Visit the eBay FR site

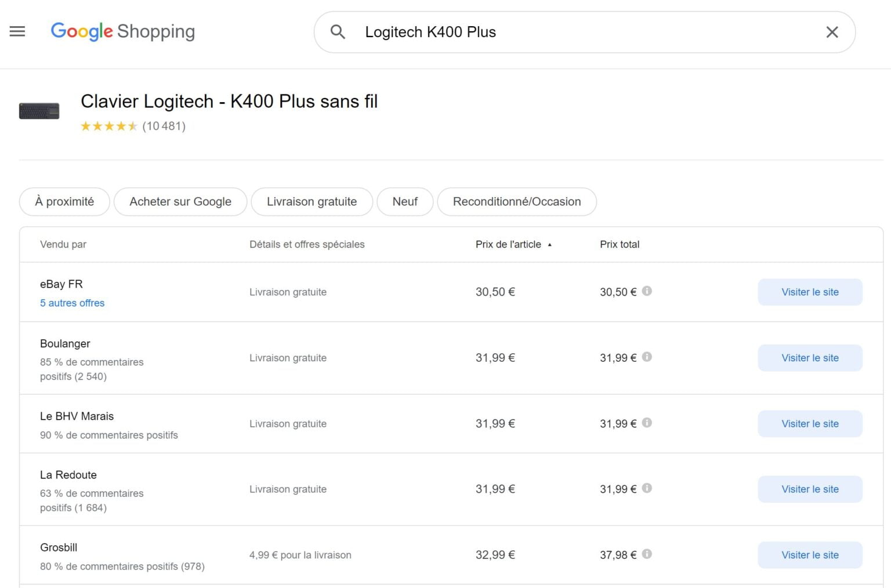[810, 292]
